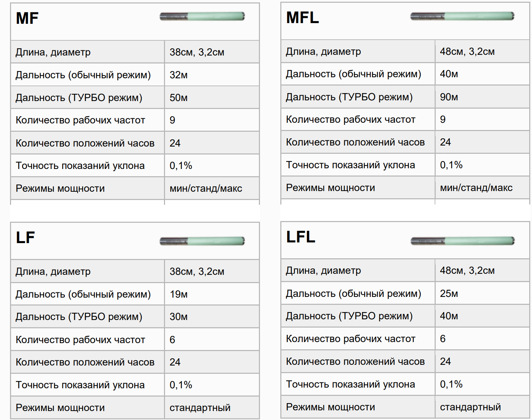The width and height of the screenshot is (532, 420).
Task: Select the LFL table heading
Action: click(x=301, y=237)
